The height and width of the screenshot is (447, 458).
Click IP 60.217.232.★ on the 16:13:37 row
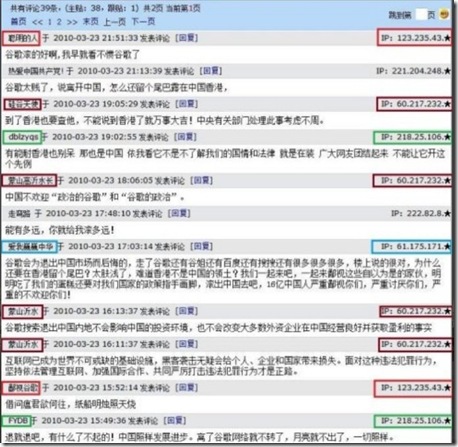(x=416, y=311)
